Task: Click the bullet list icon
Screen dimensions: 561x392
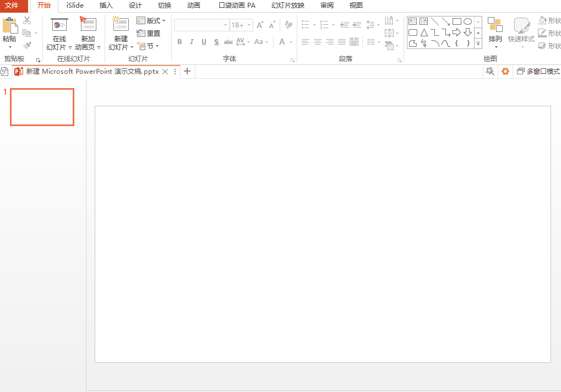Action: tap(305, 25)
